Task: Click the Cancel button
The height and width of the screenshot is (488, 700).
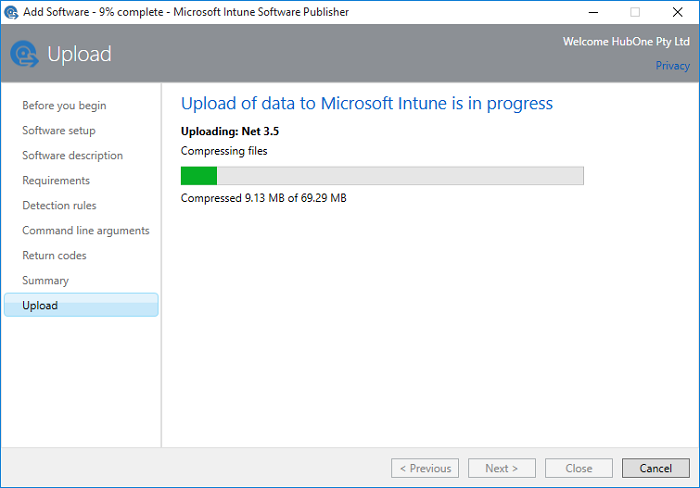Action: [655, 468]
